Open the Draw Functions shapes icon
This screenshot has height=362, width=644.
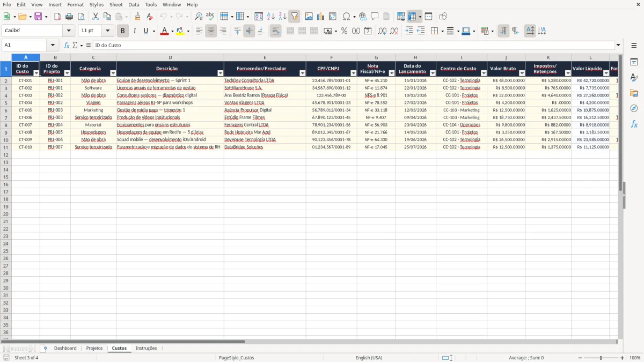[443, 17]
